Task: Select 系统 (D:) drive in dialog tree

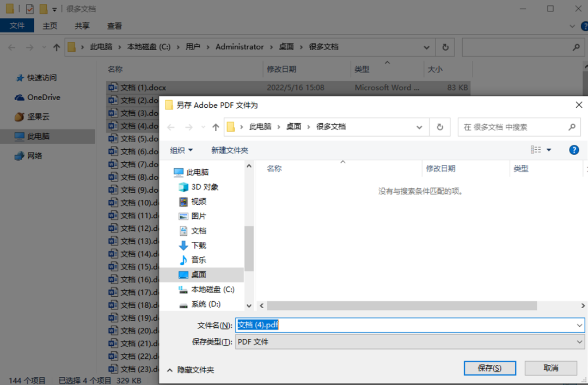Action: [x=205, y=304]
